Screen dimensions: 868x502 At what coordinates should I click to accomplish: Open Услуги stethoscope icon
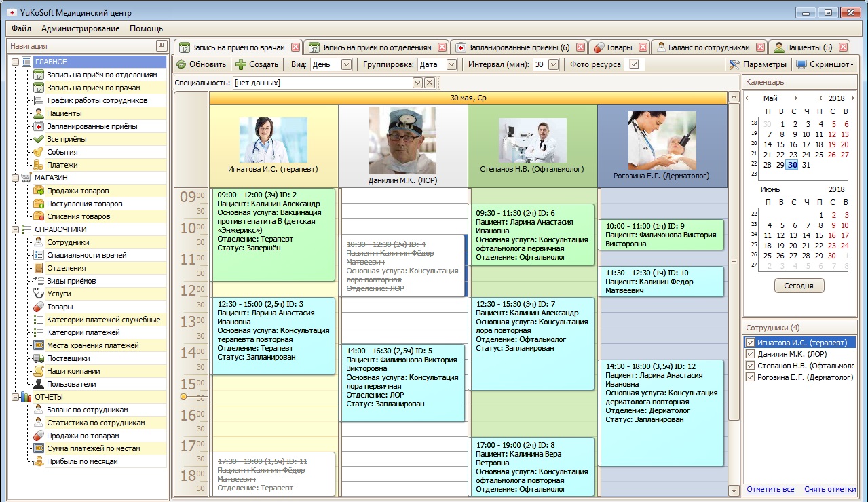point(39,294)
